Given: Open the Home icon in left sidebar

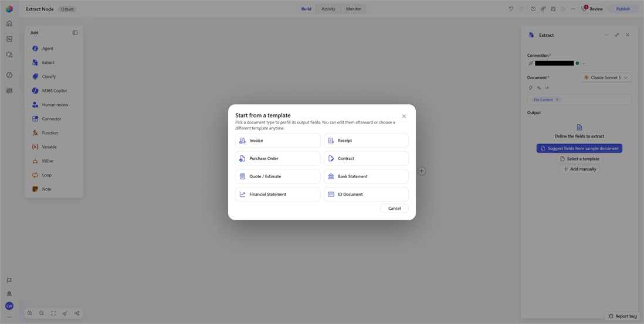Looking at the screenshot, I should coord(9,23).
